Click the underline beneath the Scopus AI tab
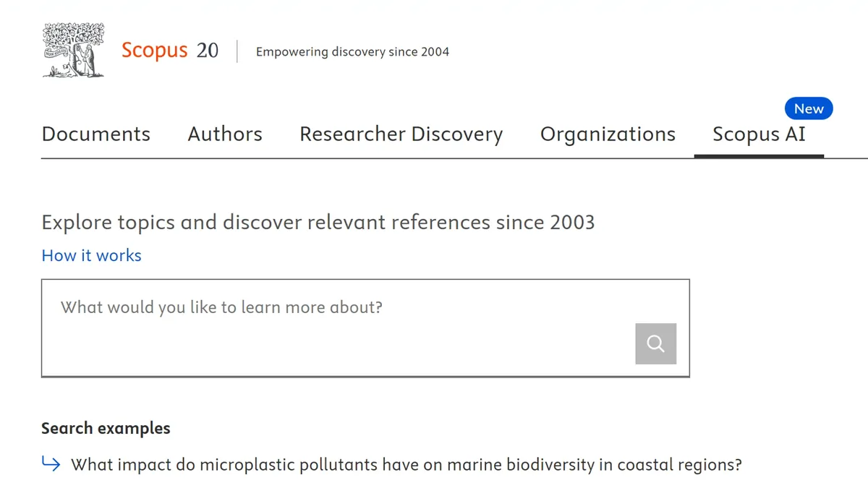868x488 pixels. [759, 154]
